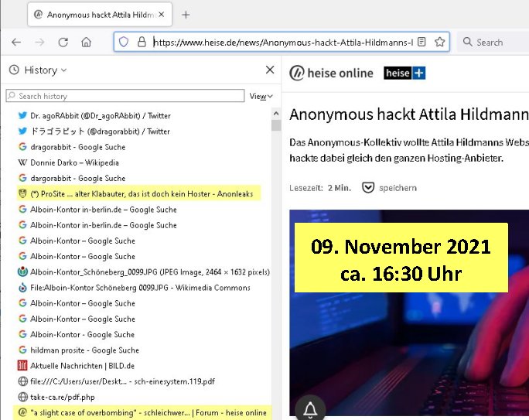Click the heise online logo
Screen dimensions: 529x420
pyautogui.click(x=331, y=73)
